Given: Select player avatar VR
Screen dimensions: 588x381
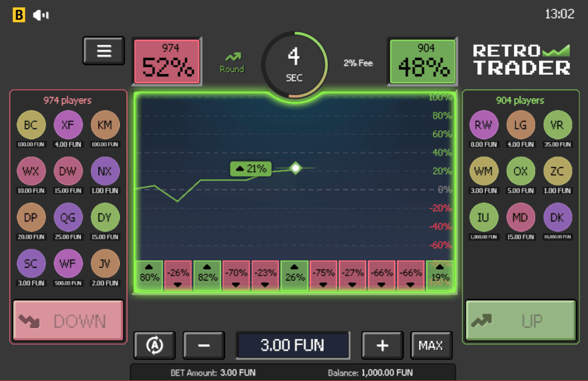Looking at the screenshot, I should coord(558,125).
